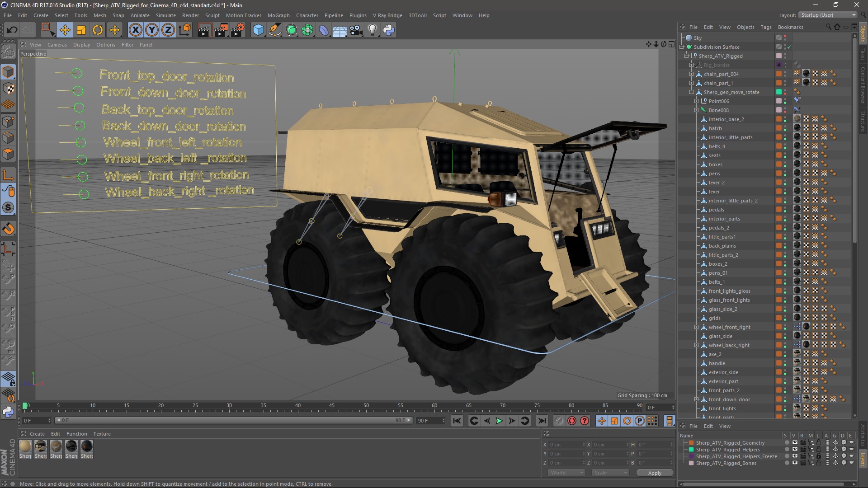The image size is (868, 488).
Task: Enable Texture mode in left palette
Action: pos(8,89)
